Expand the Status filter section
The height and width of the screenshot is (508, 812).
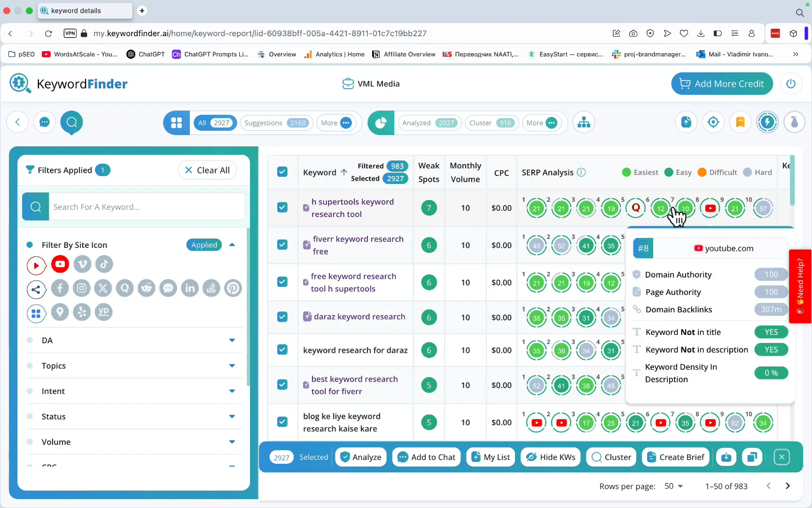[x=134, y=417]
